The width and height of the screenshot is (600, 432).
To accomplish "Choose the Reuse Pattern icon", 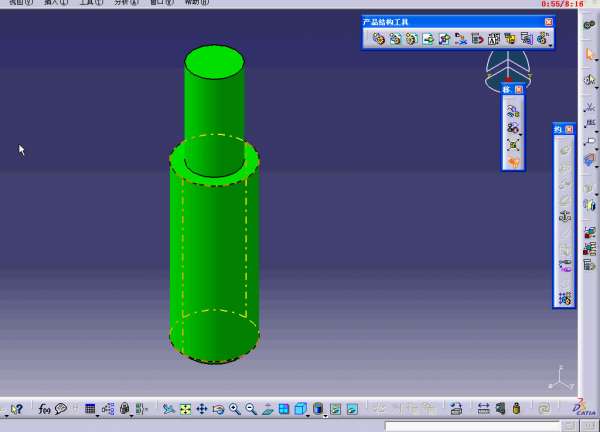I will [x=565, y=298].
